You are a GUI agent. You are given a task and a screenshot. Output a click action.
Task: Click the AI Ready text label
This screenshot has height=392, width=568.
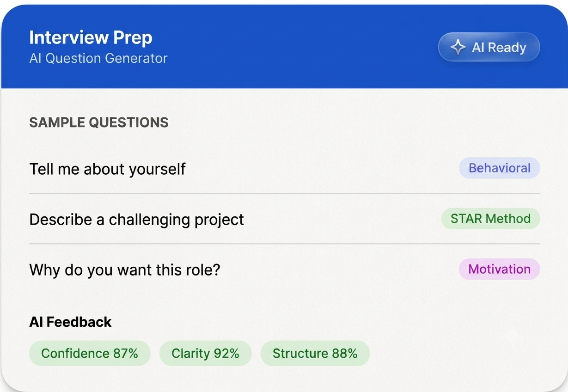tap(499, 48)
